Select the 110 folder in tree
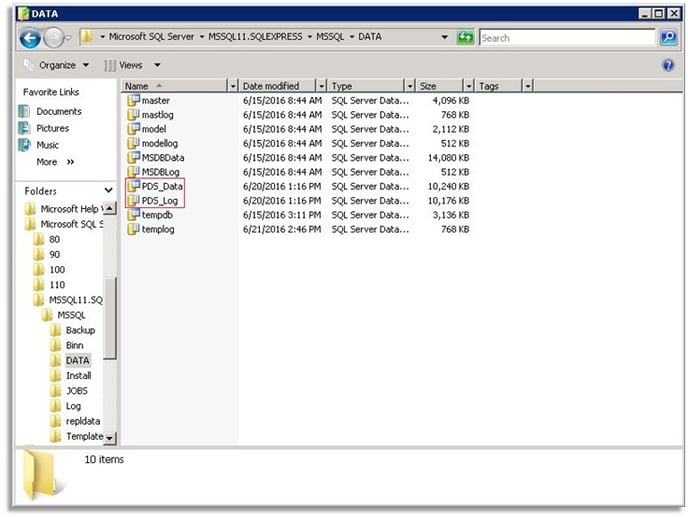The image size is (688, 519). pos(57,285)
